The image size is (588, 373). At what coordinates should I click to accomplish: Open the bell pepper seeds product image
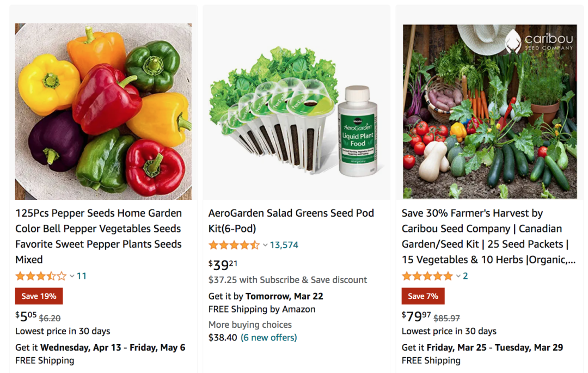(x=103, y=112)
